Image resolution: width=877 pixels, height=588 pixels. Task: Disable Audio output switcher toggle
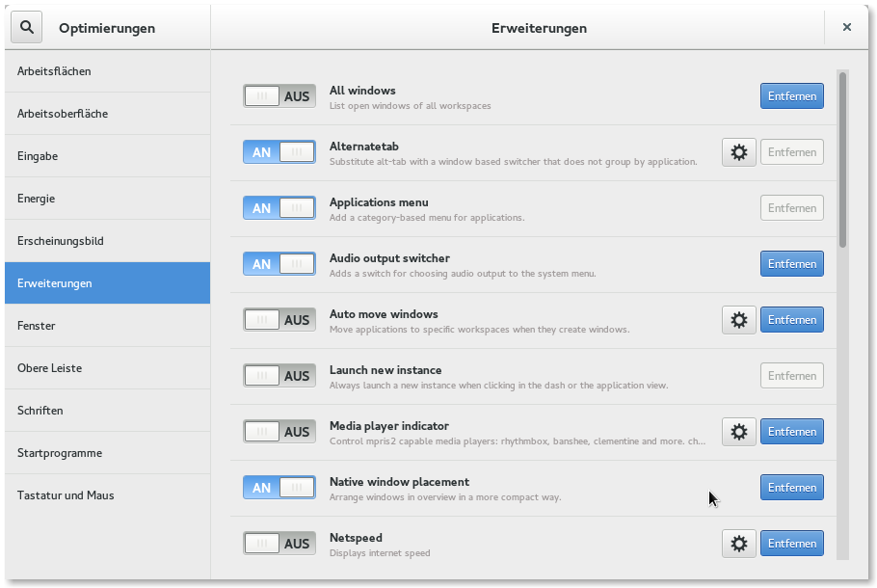point(279,263)
